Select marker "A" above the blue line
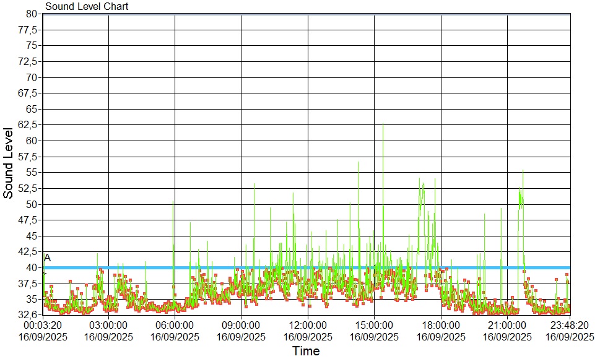613x364 pixels. (x=48, y=258)
